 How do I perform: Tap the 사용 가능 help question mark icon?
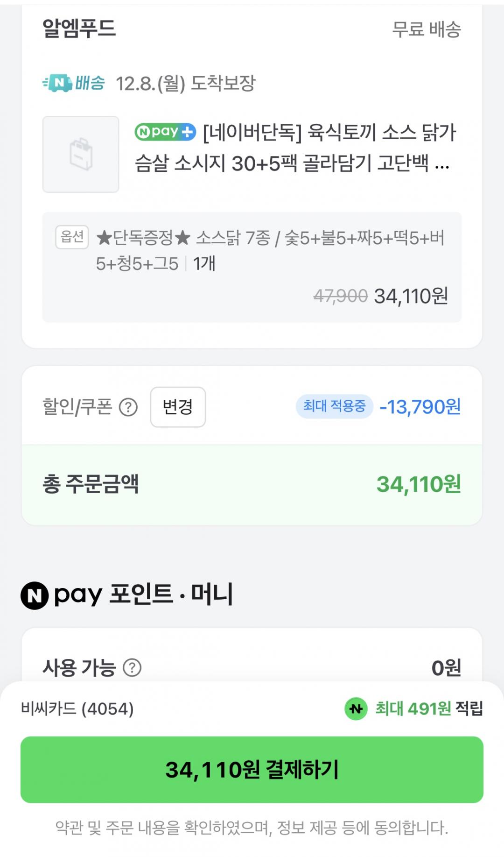click(x=132, y=668)
